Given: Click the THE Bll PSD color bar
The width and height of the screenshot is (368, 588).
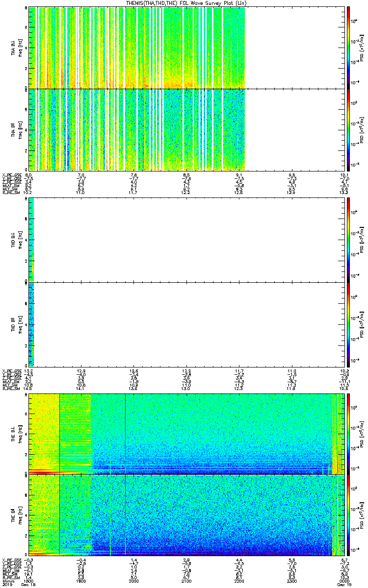Looking at the screenshot, I should (349, 515).
